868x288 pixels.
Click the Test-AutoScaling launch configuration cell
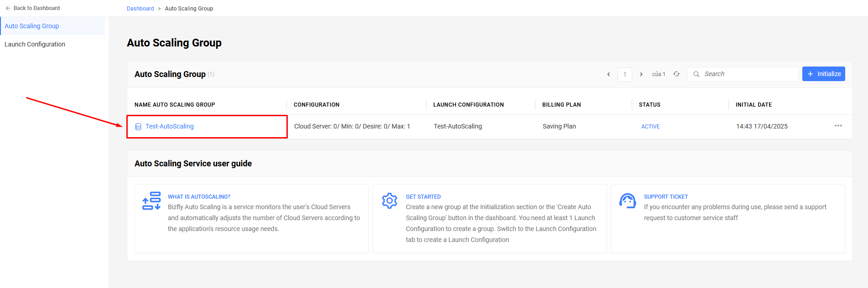pos(458,126)
